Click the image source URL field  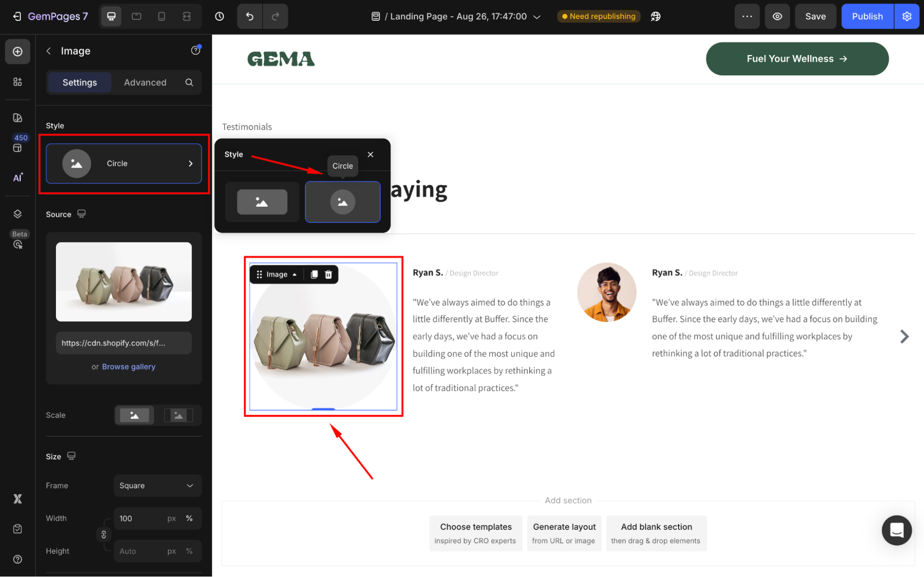[124, 343]
